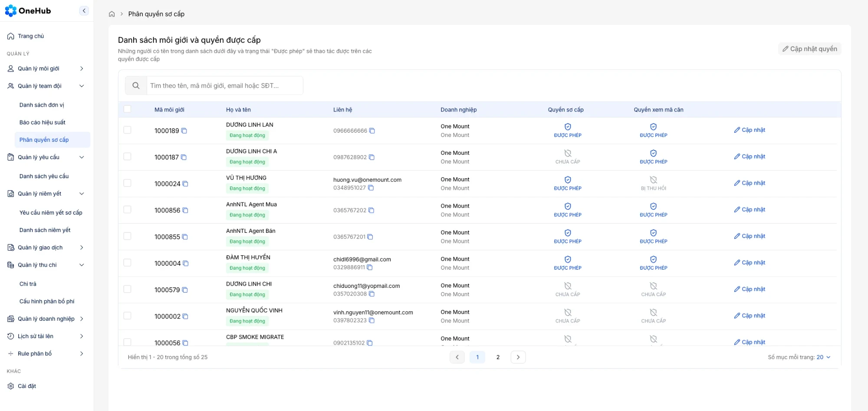Collapse Quản lý yêu cầu section
Screen dimensions: 868x411
(x=46, y=157)
